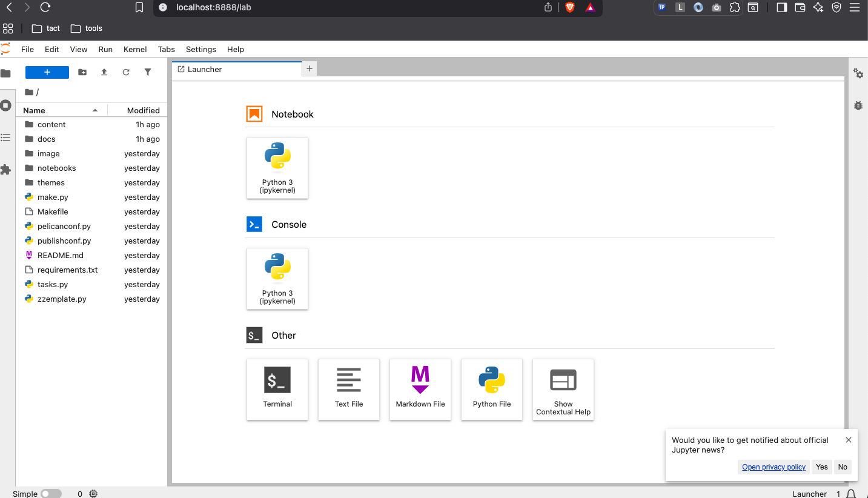Screen dimensions: 868x498
Task: Open the Kernel menu
Action: pyautogui.click(x=135, y=50)
